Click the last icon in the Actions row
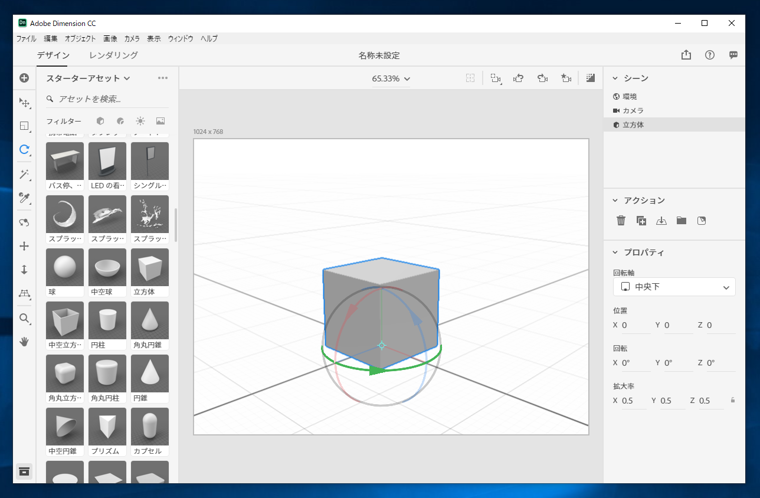The width and height of the screenshot is (760, 498). point(701,221)
